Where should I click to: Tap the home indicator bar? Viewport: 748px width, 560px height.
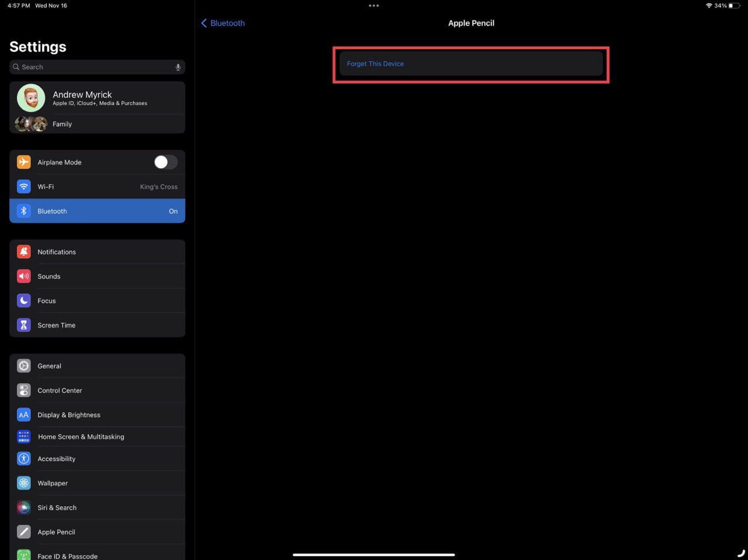pyautogui.click(x=374, y=555)
